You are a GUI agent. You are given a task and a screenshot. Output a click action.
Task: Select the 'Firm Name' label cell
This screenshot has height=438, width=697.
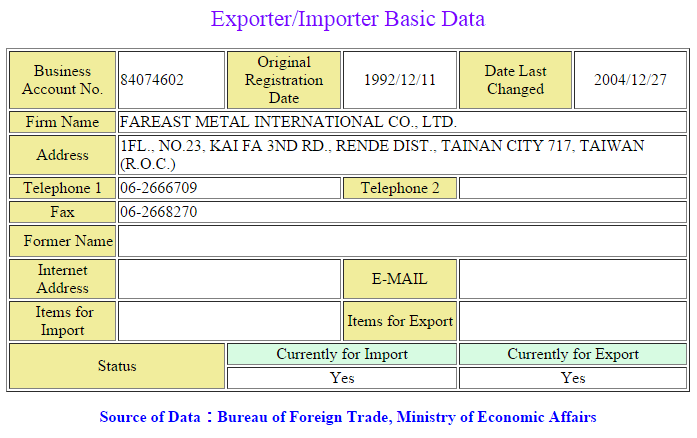[63, 122]
